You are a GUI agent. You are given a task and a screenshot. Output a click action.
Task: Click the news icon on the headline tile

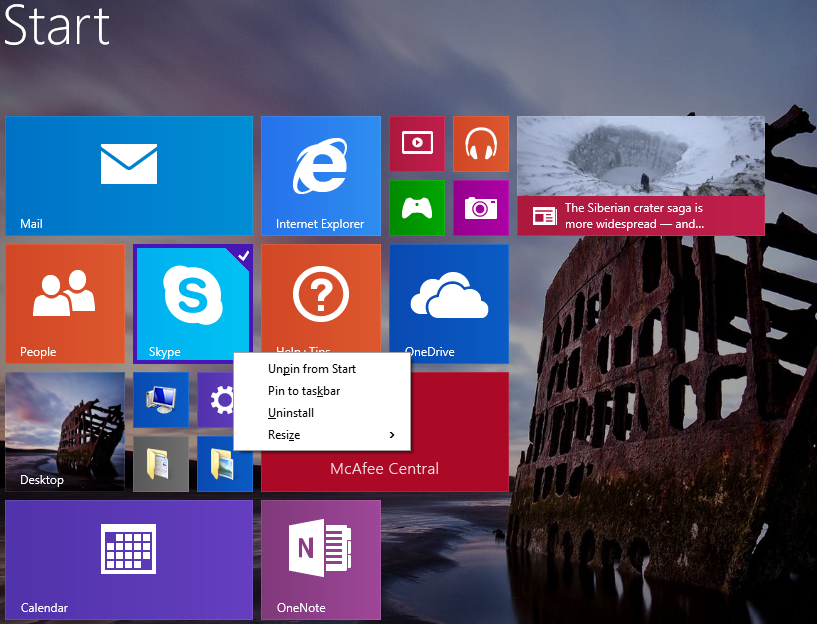(x=544, y=216)
